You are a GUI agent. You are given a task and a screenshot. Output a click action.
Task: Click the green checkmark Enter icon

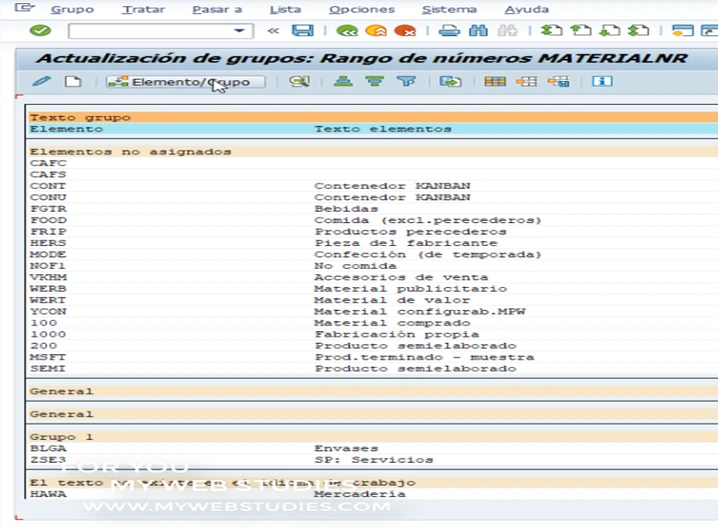pos(40,31)
